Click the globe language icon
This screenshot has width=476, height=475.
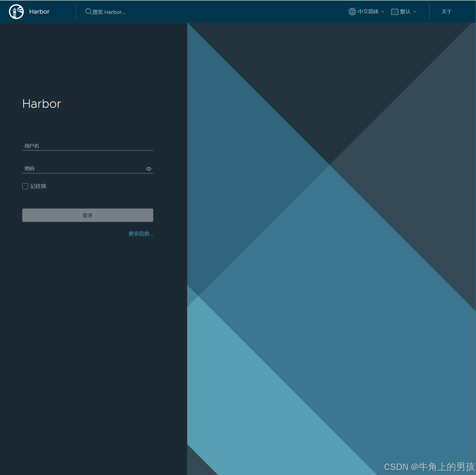pos(352,11)
